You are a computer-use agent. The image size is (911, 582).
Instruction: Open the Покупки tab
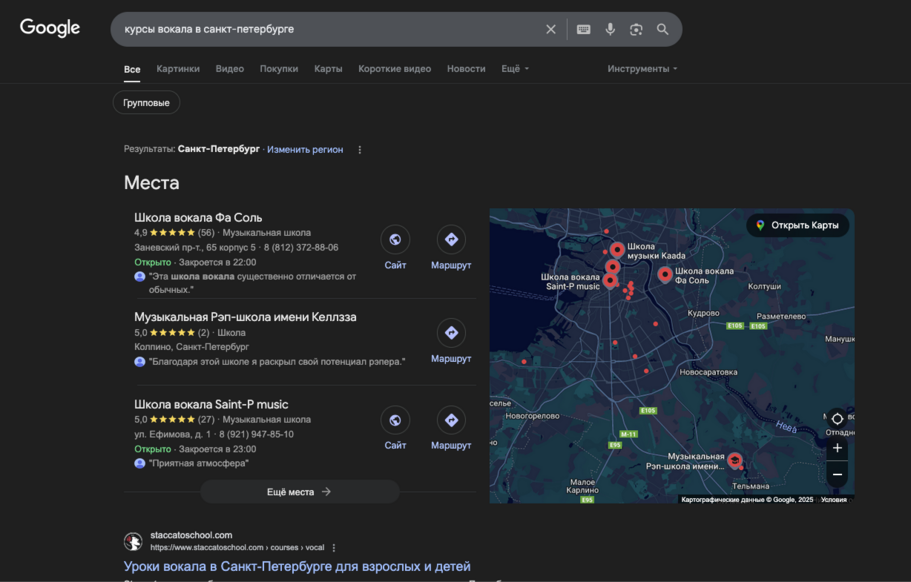[x=279, y=69]
